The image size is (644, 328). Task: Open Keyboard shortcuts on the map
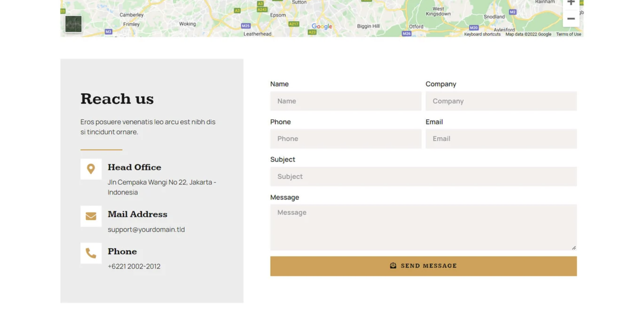tap(482, 34)
